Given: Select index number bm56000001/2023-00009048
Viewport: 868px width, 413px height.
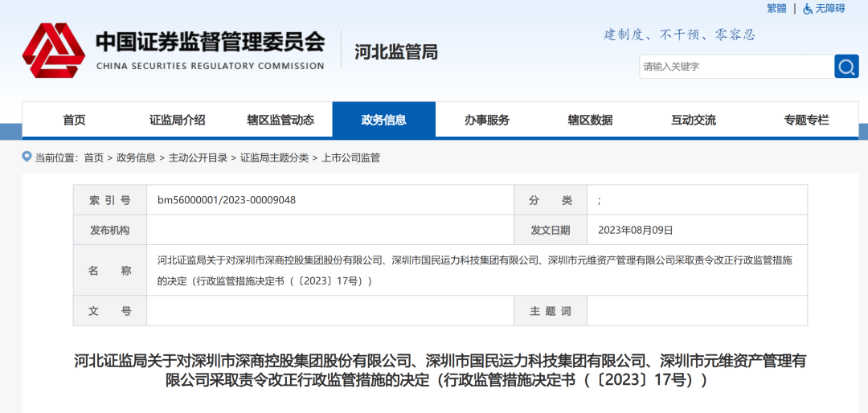Looking at the screenshot, I should (227, 200).
